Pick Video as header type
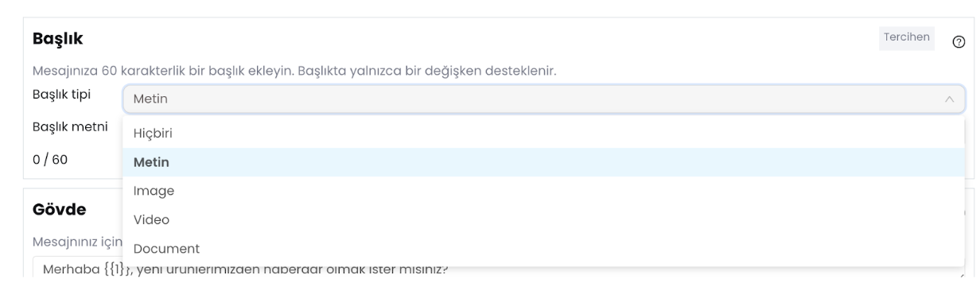980x302 pixels. coord(543,219)
